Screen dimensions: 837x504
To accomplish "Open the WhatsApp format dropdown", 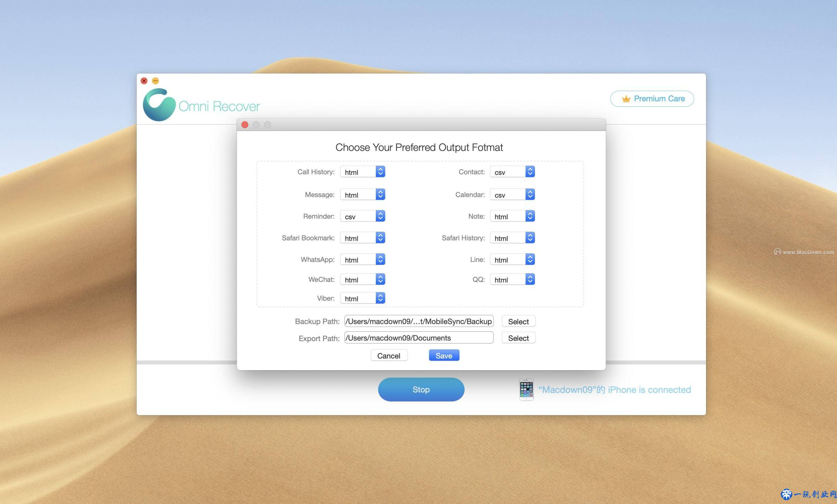I will click(x=363, y=260).
